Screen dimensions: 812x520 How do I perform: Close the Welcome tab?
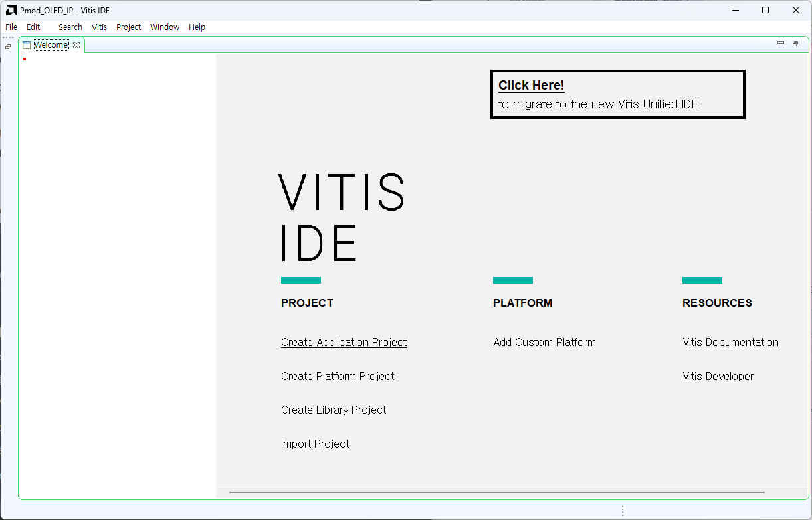pos(76,45)
